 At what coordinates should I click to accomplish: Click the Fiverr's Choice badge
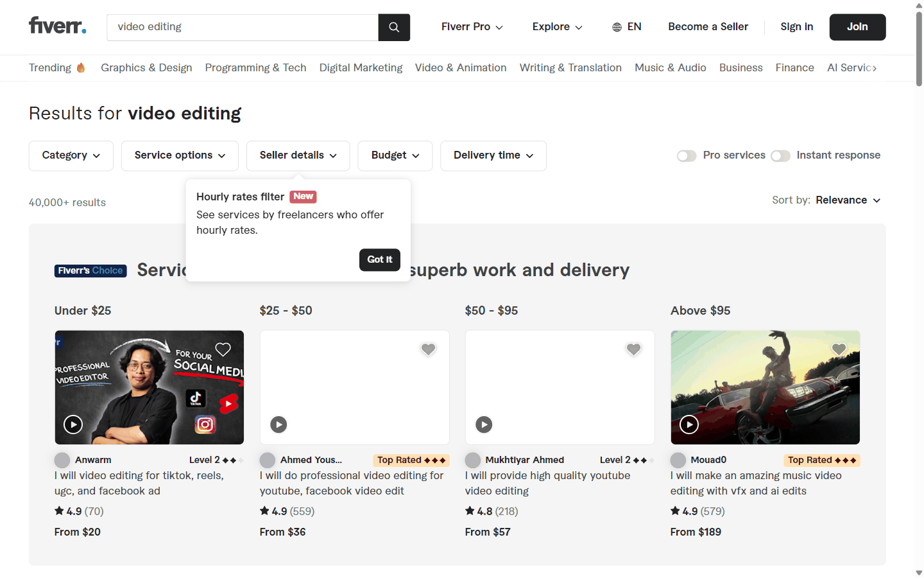(x=90, y=271)
